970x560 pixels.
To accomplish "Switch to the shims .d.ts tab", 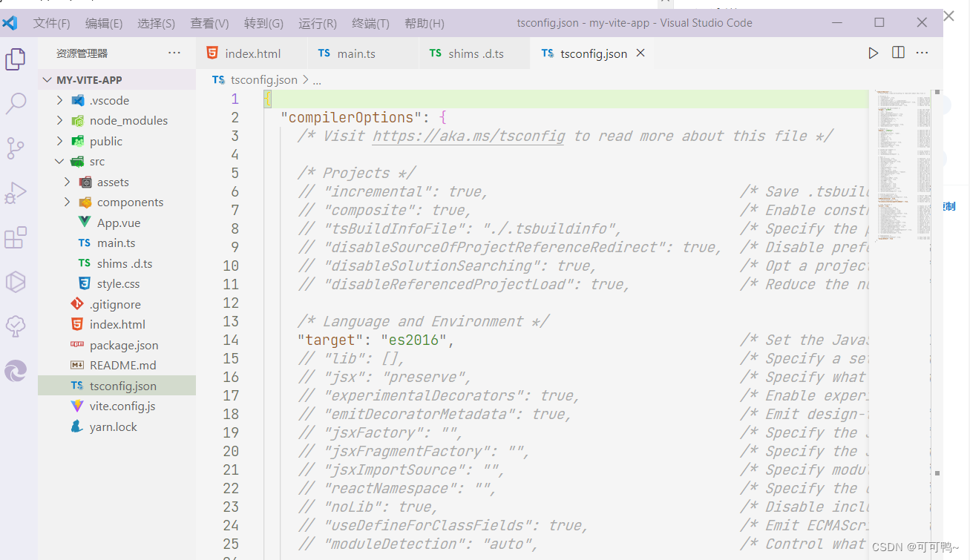I will click(474, 53).
